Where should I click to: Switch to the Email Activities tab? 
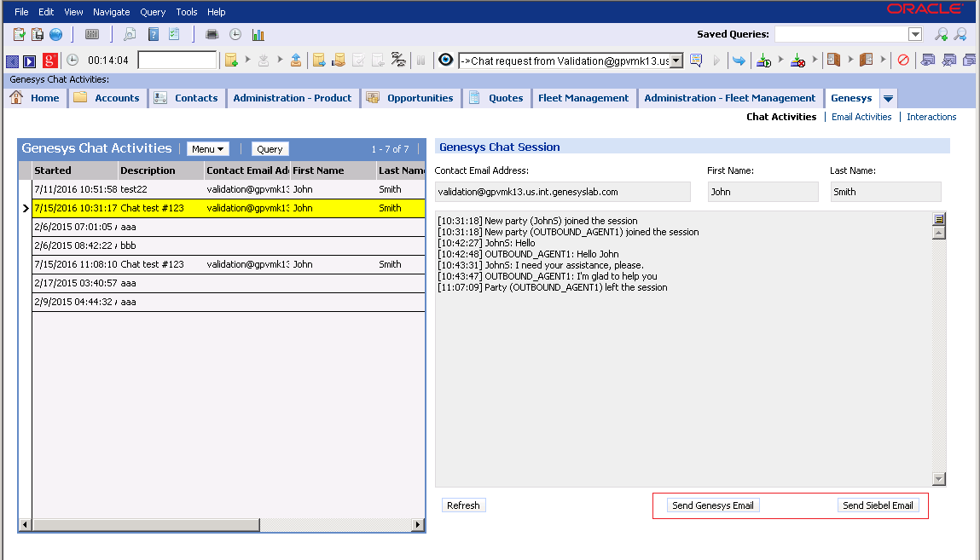point(861,117)
